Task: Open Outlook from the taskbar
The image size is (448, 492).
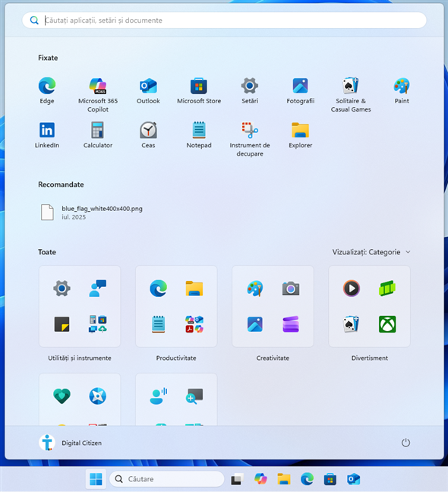Action: 354,479
